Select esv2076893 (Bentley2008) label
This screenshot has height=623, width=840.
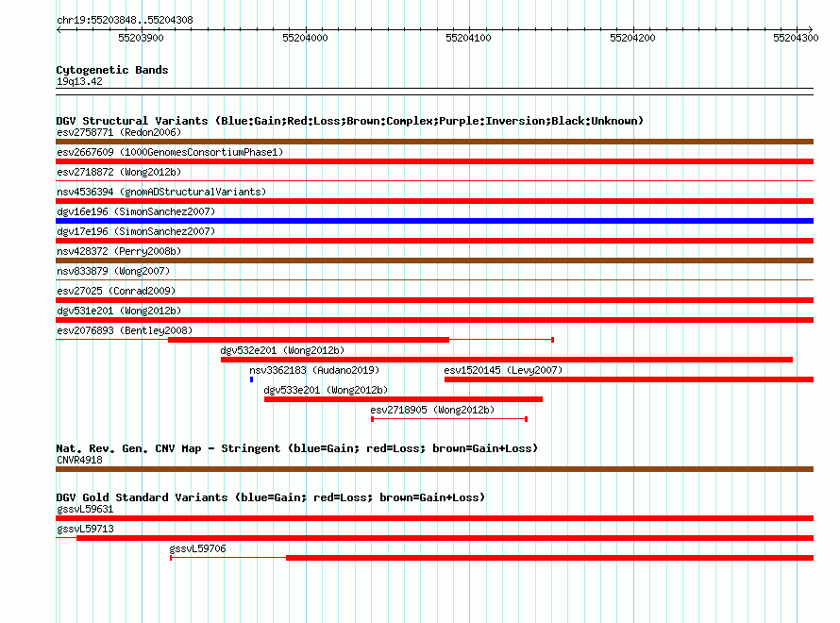coord(125,330)
